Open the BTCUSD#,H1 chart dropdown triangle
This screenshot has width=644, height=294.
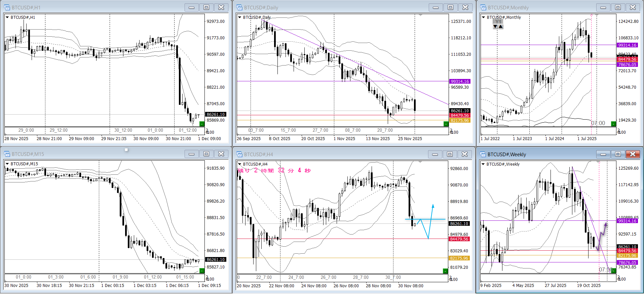[7, 17]
